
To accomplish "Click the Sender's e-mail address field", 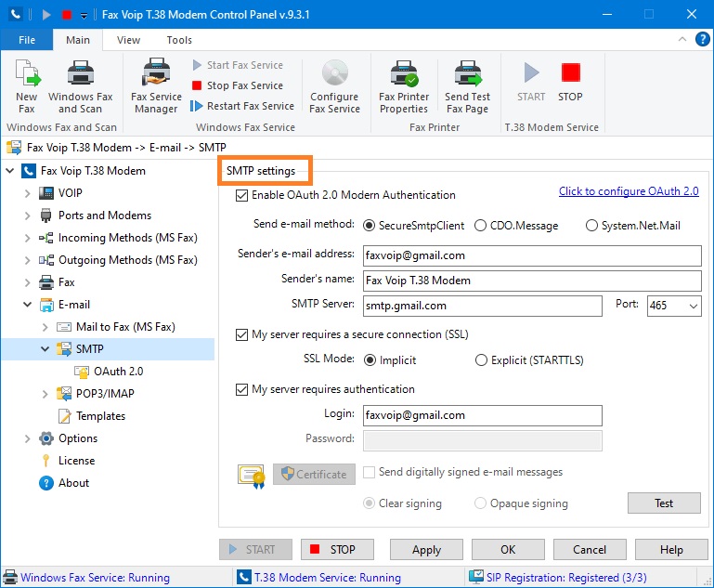I will (x=532, y=255).
